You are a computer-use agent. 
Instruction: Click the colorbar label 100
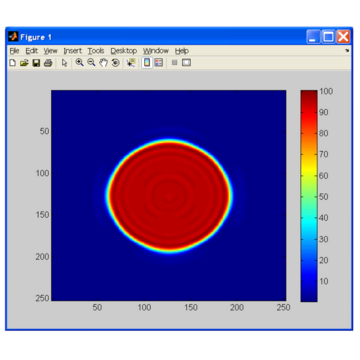click(326, 91)
